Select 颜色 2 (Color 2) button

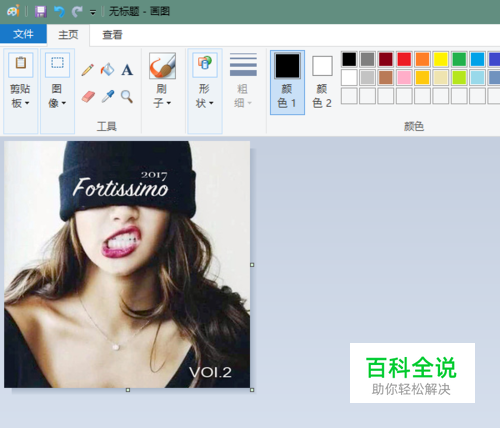[322, 82]
